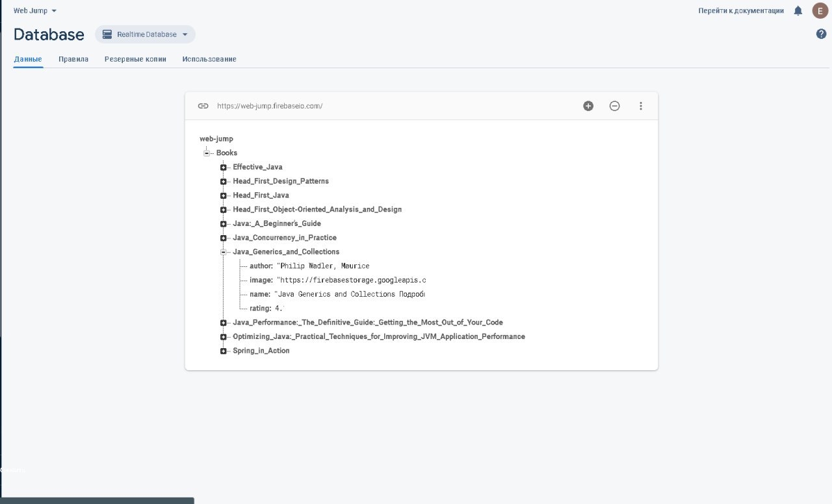
Task: Click the author key label
Action: click(x=261, y=266)
